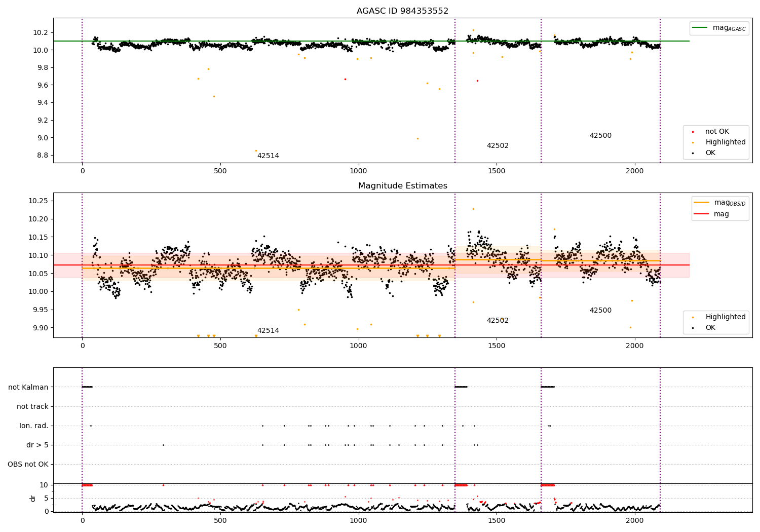Viewport: 760px width, 532px height.
Task: Click the obsid label 42500 in the Magnitude Estimates plot
Action: 600,310
